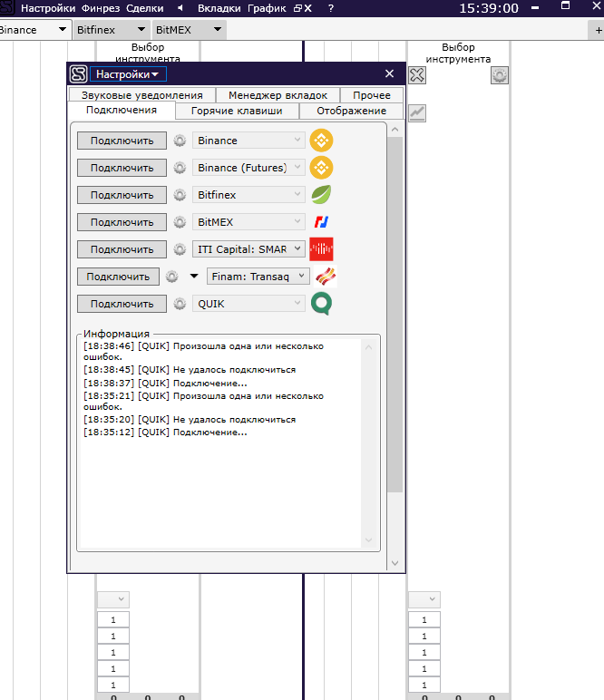Click the Binance logo icon
The width and height of the screenshot is (604, 700).
[x=321, y=141]
